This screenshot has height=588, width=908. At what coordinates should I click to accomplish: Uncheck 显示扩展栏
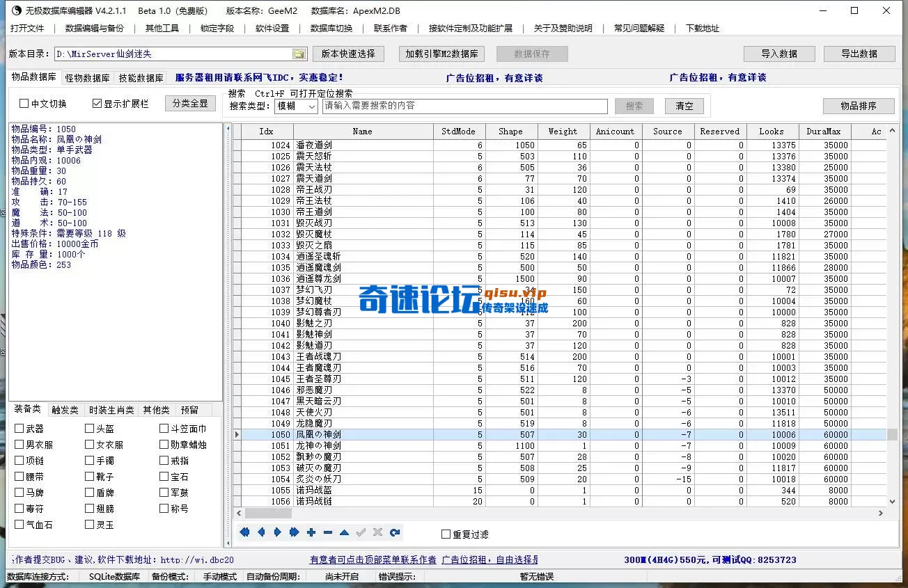click(96, 103)
